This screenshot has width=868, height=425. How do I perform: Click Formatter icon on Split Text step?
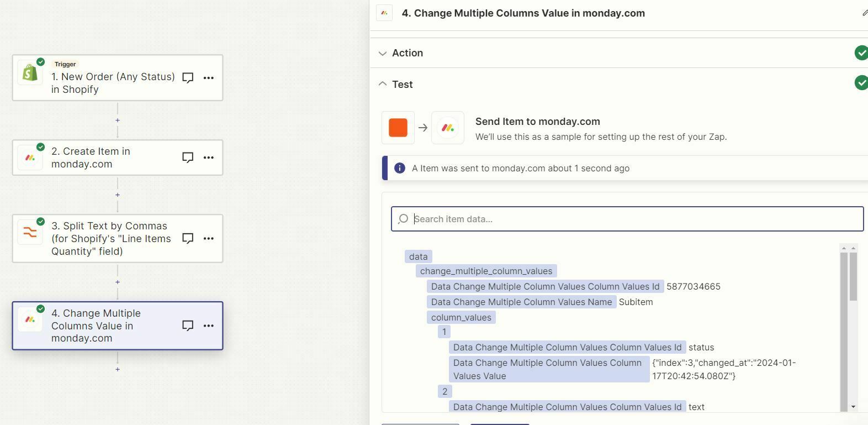[30, 233]
